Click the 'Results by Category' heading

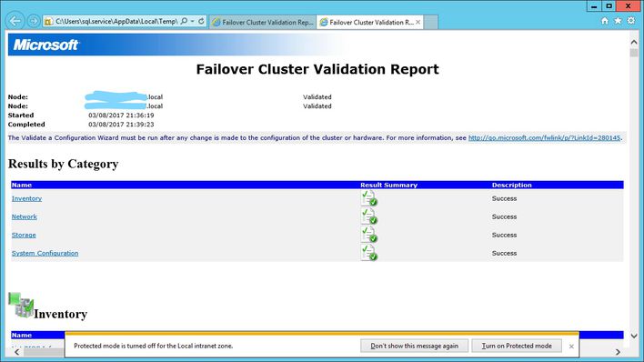[64, 164]
